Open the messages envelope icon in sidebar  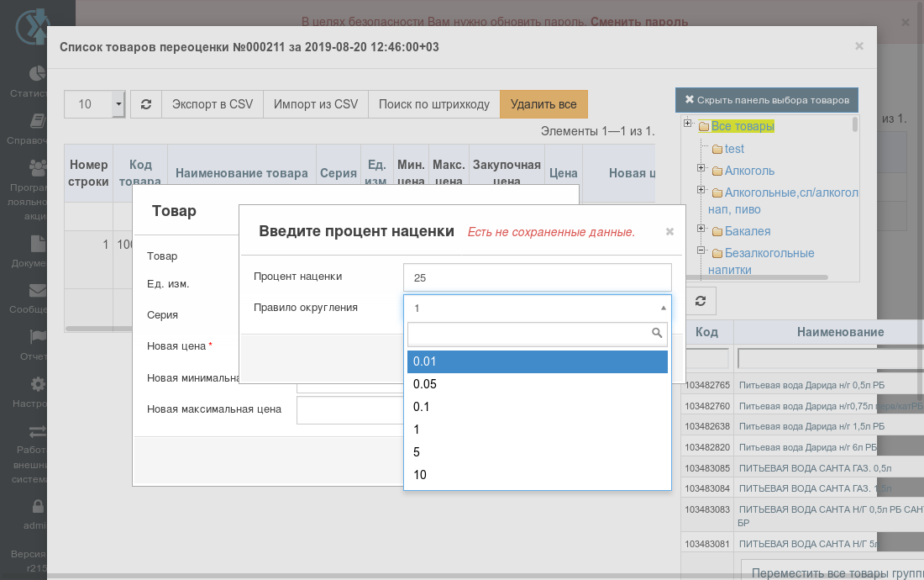tap(38, 290)
